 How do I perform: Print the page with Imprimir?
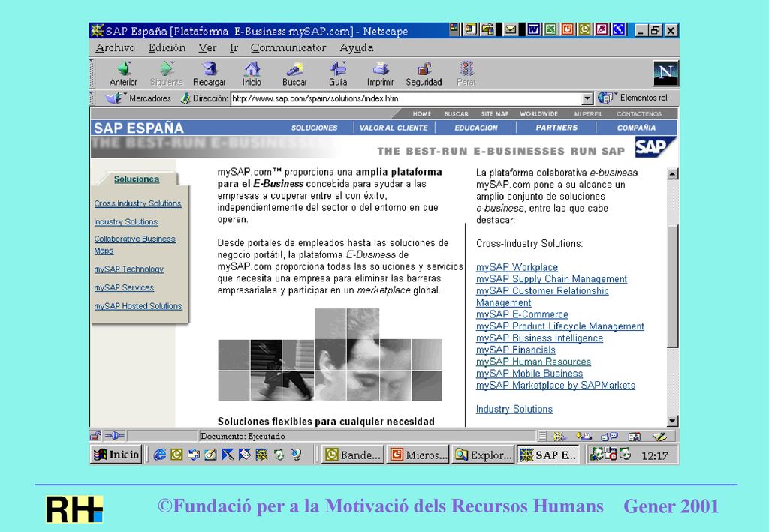point(381,73)
